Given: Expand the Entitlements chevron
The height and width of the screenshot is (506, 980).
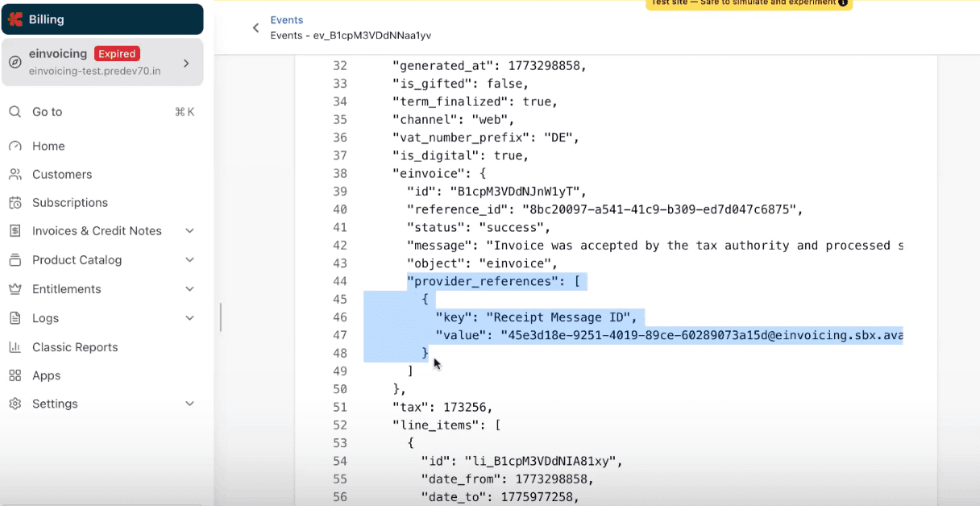Looking at the screenshot, I should (189, 289).
